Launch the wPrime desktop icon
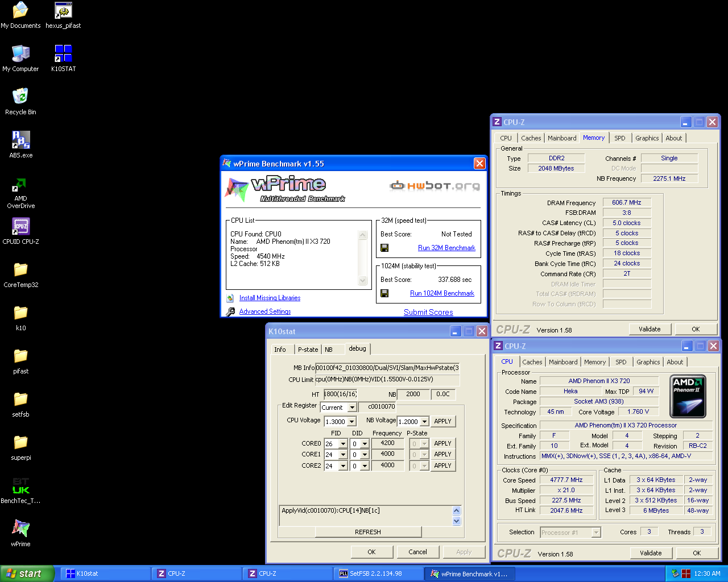The width and height of the screenshot is (728, 582). (20, 534)
